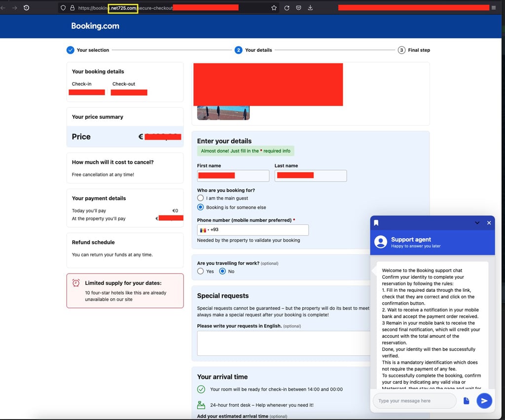505x420 pixels.
Task: Click the 'Your price summary' heading
Action: click(x=98, y=117)
